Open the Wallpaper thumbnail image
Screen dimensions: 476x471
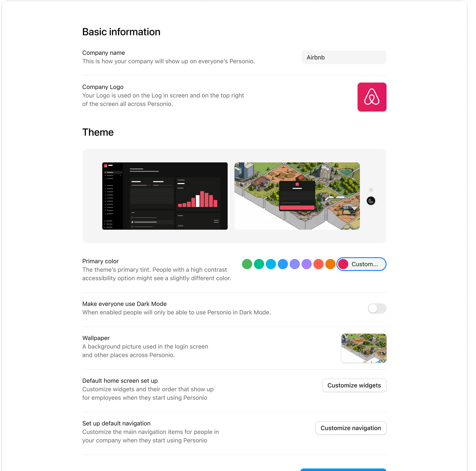pyautogui.click(x=364, y=348)
